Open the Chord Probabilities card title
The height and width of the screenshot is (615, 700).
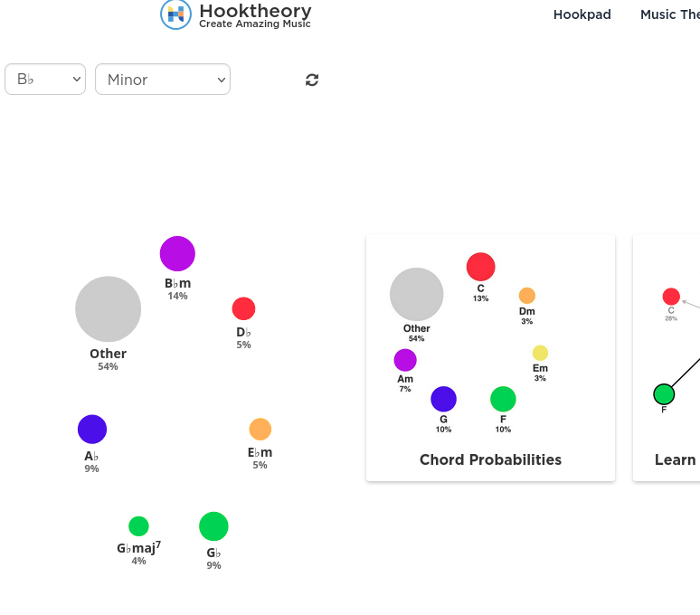pyautogui.click(x=490, y=459)
